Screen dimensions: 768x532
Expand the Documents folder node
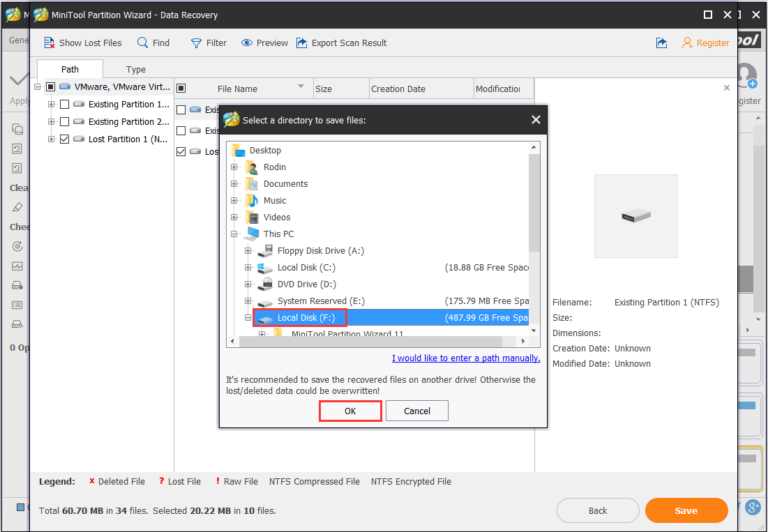[234, 183]
